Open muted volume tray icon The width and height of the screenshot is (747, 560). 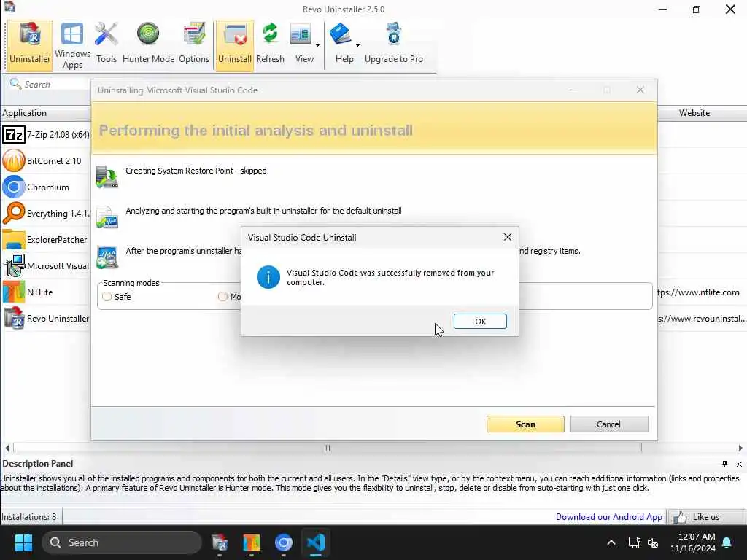(653, 542)
